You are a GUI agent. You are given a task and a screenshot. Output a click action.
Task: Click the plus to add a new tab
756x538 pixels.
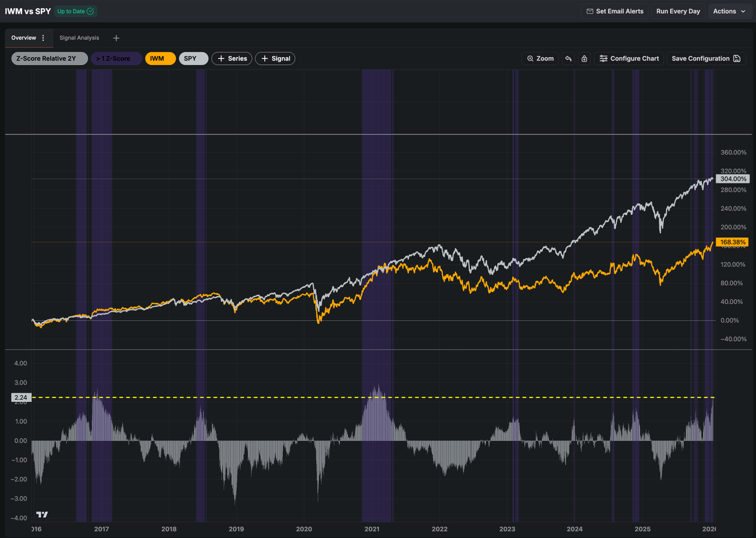pos(116,38)
